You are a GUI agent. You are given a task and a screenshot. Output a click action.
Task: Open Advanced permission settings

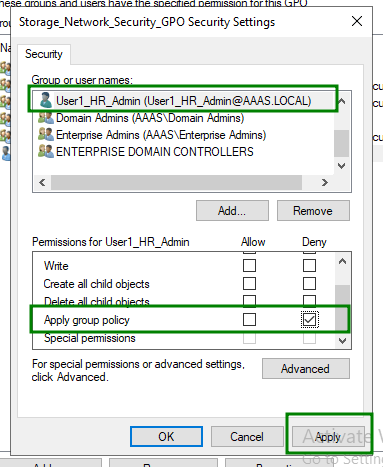pyautogui.click(x=305, y=369)
